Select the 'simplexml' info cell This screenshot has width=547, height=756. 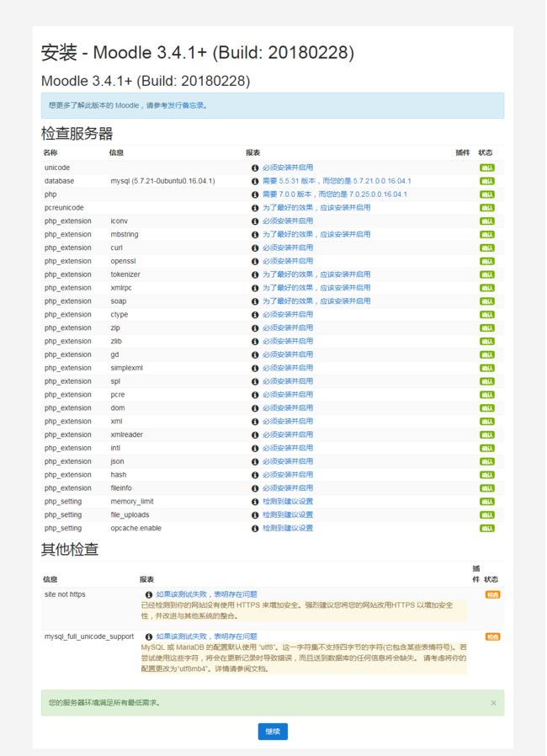coord(127,368)
